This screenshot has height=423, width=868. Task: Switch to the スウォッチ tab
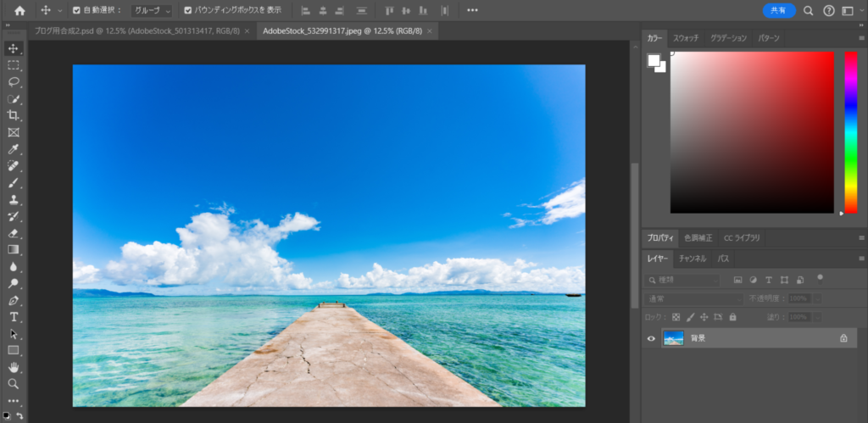click(686, 38)
